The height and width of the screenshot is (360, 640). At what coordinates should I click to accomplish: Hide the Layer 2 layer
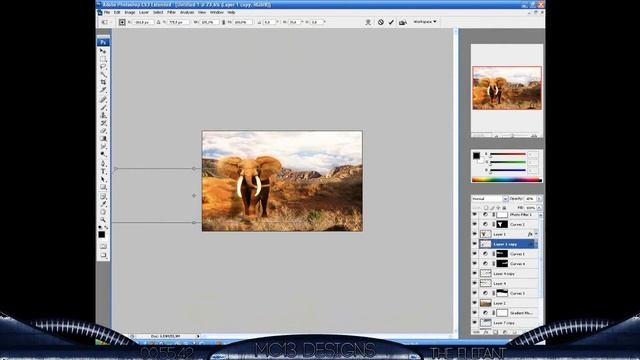click(475, 303)
